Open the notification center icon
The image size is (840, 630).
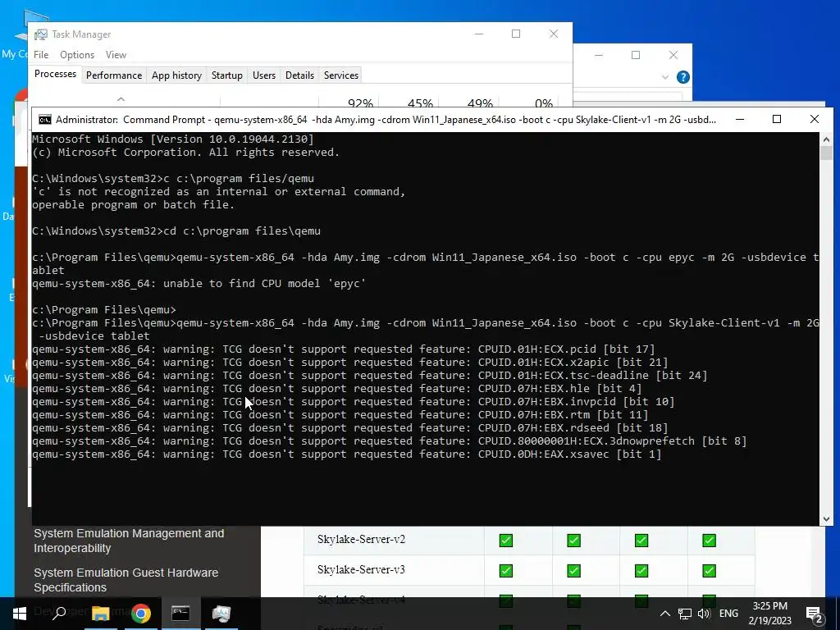[815, 614]
